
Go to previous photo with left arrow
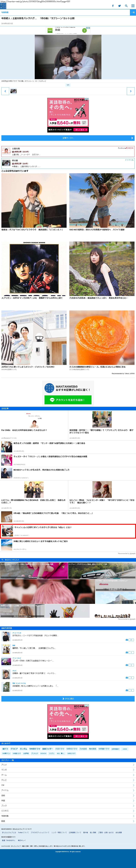point(5,91)
